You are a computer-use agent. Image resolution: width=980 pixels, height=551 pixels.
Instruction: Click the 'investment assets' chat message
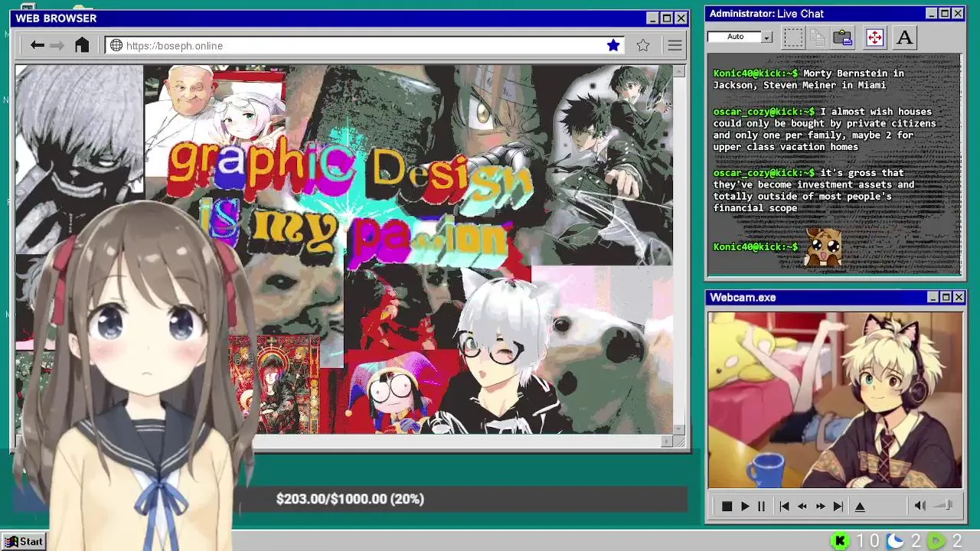(x=814, y=191)
